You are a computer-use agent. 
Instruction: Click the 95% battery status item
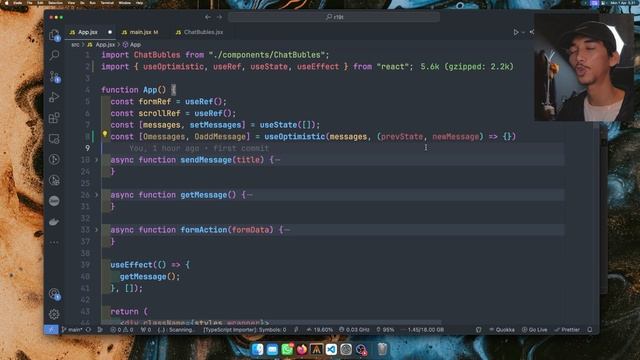pos(385,330)
